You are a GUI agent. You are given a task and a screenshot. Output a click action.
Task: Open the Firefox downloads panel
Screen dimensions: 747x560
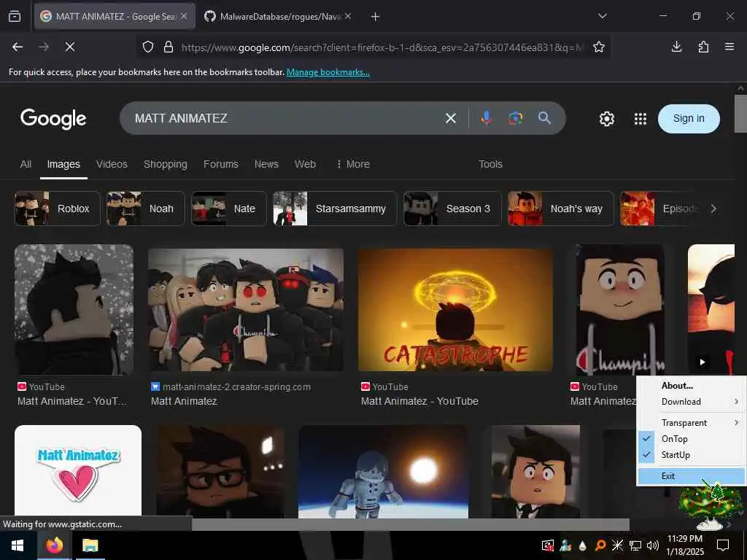click(676, 47)
